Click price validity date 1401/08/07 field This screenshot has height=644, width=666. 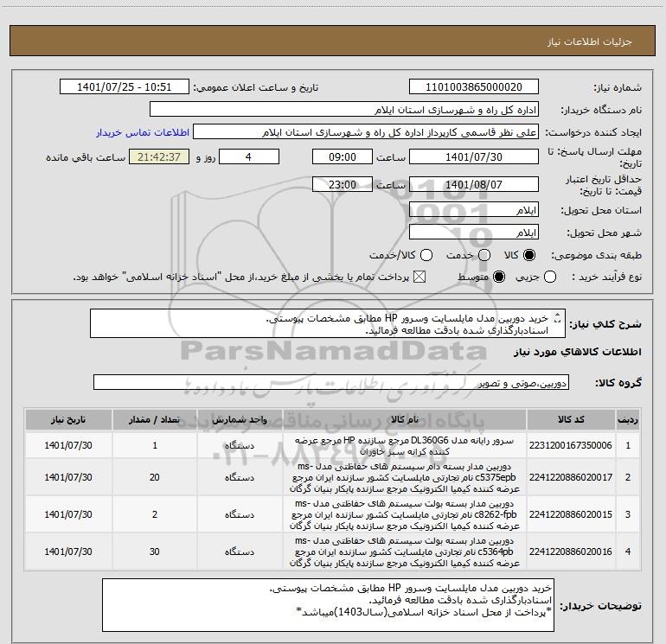[x=474, y=184]
